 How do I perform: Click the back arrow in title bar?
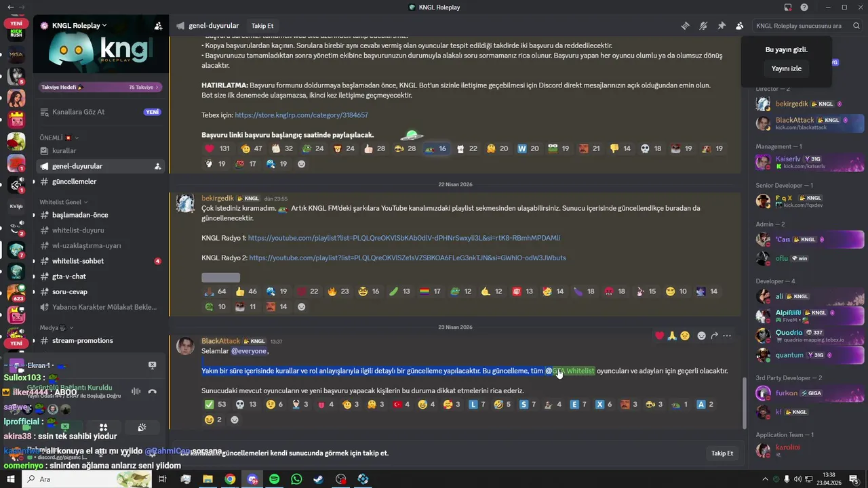tap(10, 7)
